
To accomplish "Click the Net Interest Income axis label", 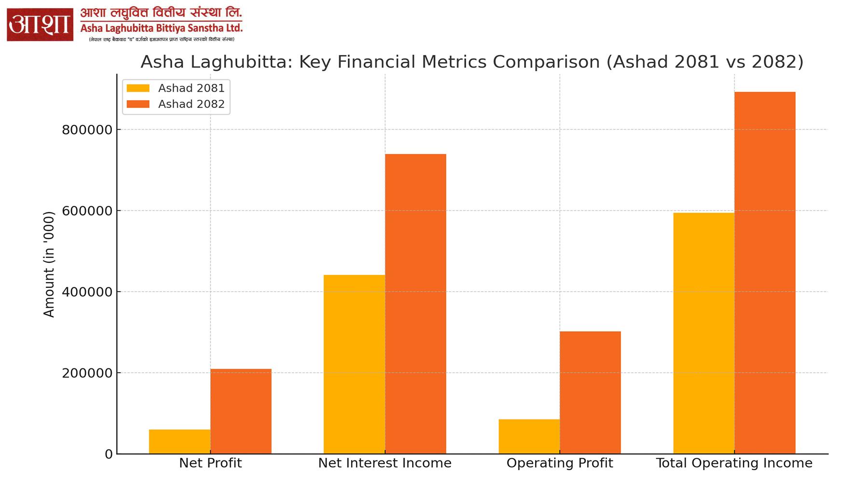I will 385,463.
